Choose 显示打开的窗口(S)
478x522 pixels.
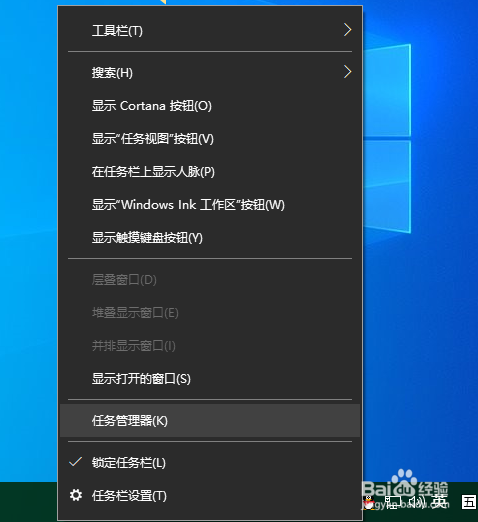(210, 379)
